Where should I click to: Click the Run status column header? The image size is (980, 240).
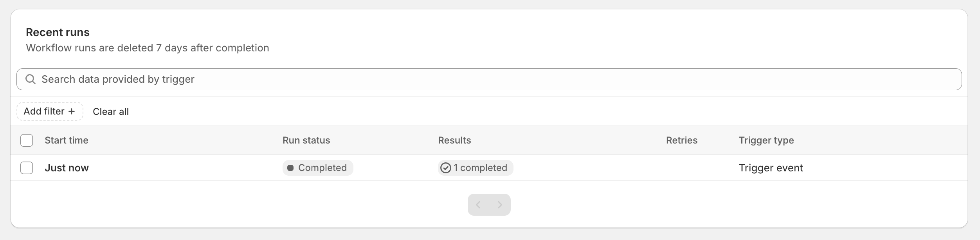tap(306, 140)
